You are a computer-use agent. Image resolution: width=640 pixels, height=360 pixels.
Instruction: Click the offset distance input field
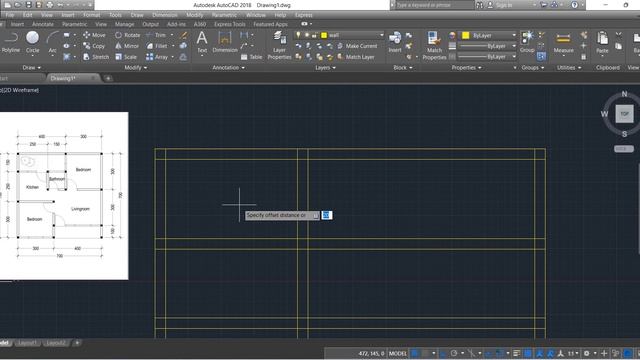(x=327, y=215)
